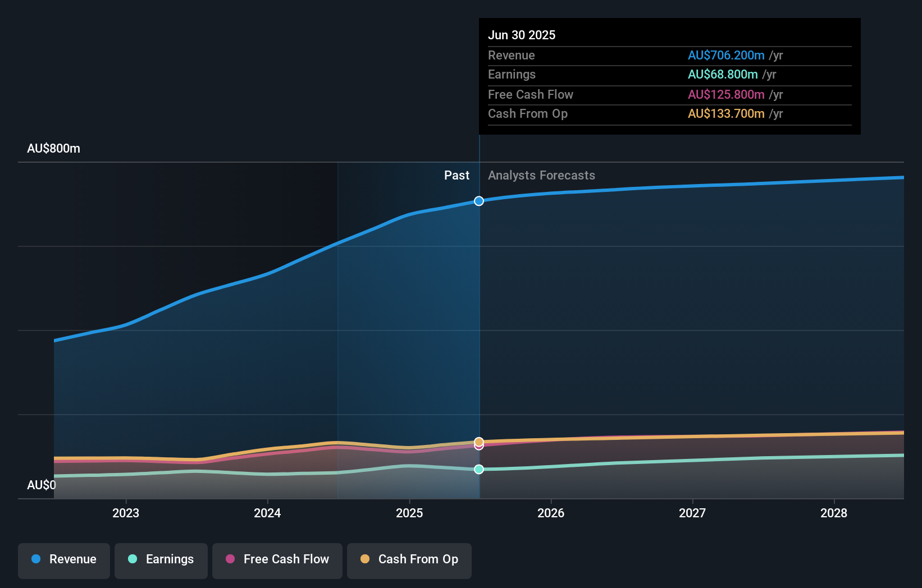This screenshot has height=588, width=922.
Task: Select the 2023 x-axis label
Action: tap(126, 513)
